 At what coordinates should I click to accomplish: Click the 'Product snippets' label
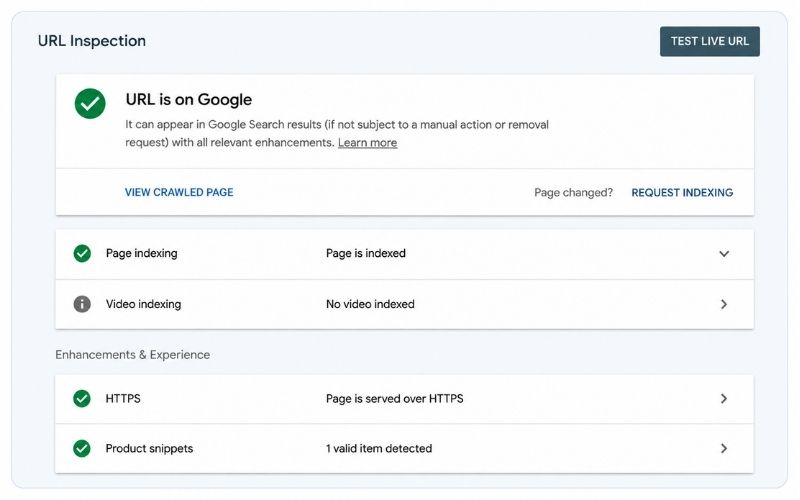[x=149, y=448]
